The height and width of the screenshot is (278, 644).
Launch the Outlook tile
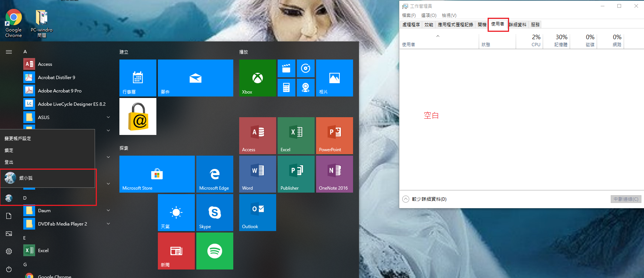click(x=258, y=213)
